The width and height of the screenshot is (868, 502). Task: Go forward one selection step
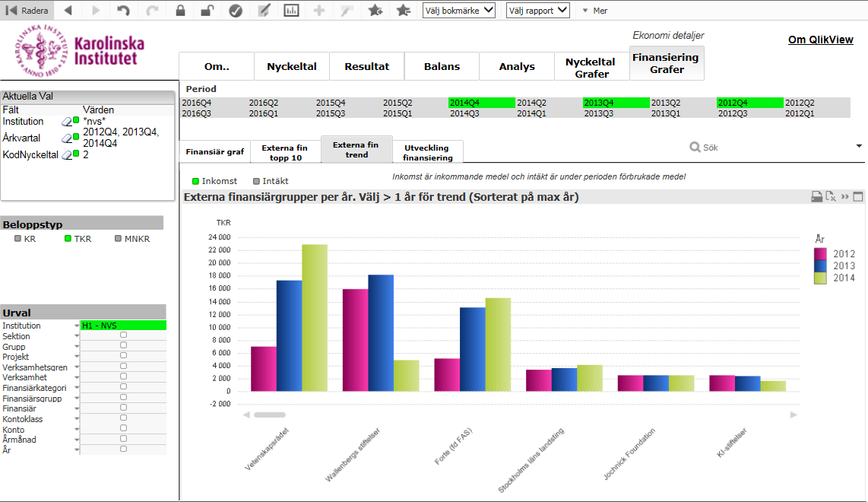(96, 11)
